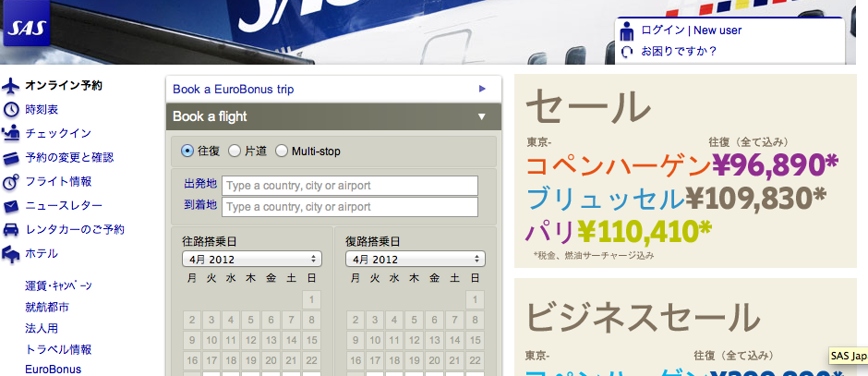Image resolution: width=868 pixels, height=376 pixels.
Task: Select the 片道 one-way radio button
Action: [235, 151]
